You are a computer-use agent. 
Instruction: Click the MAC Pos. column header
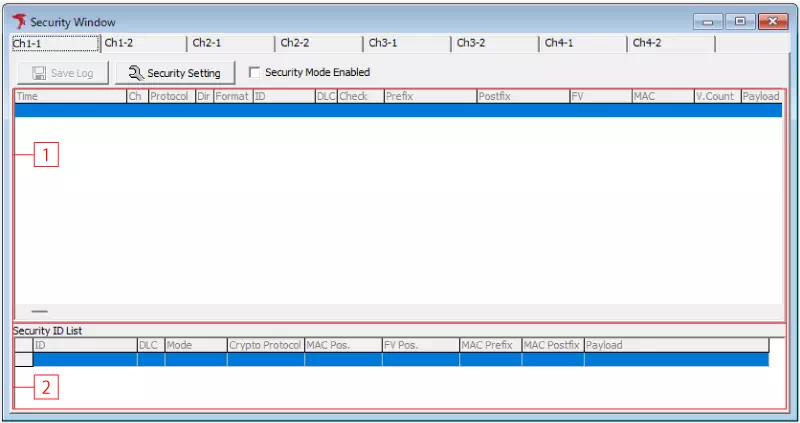click(x=343, y=345)
